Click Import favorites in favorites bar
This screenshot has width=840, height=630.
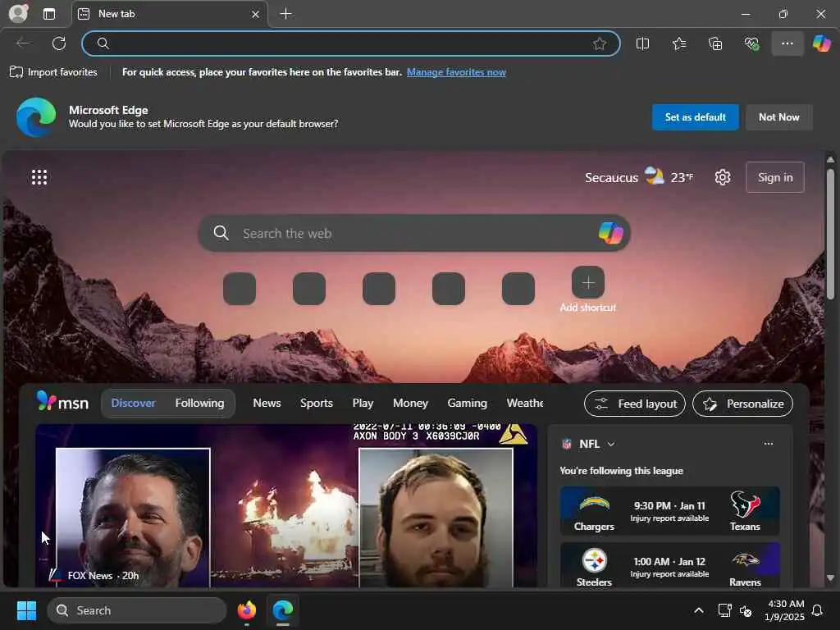tap(53, 72)
